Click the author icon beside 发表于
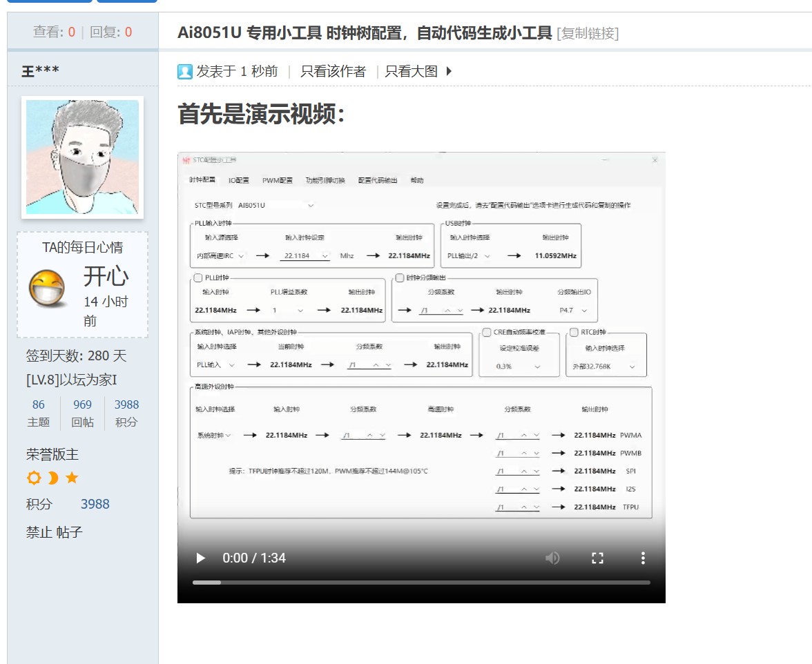The image size is (812, 664). pyautogui.click(x=185, y=71)
